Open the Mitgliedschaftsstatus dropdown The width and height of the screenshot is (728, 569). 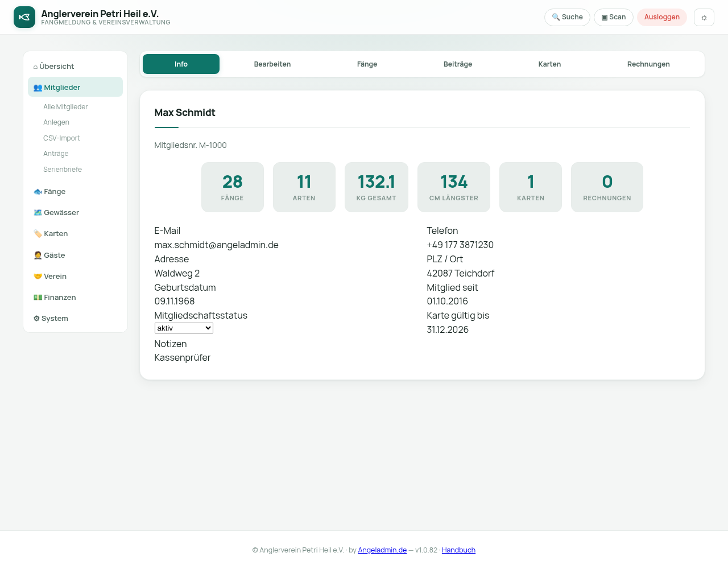pyautogui.click(x=184, y=328)
